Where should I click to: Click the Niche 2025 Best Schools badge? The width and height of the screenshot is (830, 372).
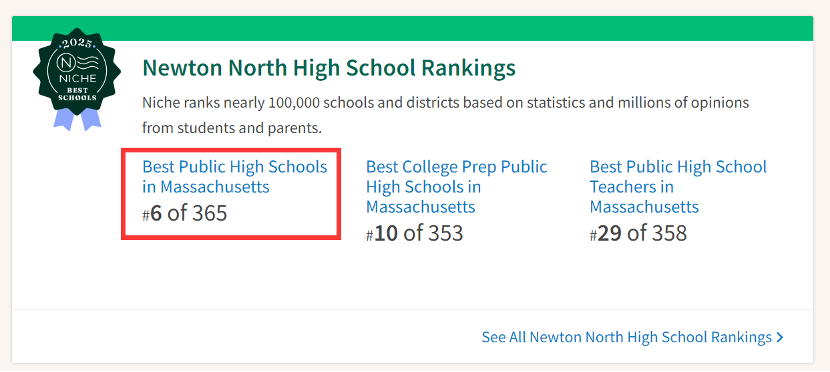(x=77, y=78)
